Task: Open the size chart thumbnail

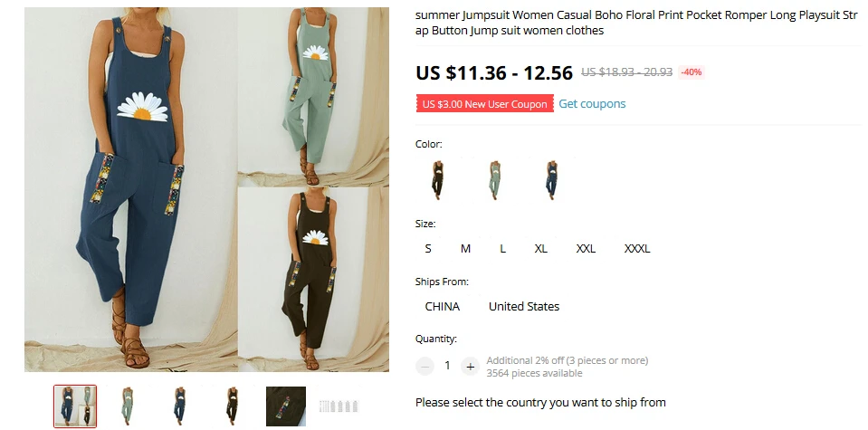Action: [x=339, y=406]
